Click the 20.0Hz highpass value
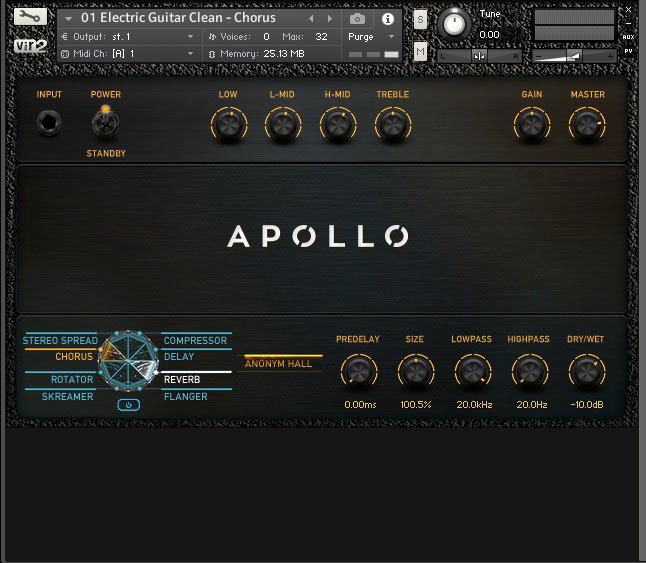 point(532,405)
